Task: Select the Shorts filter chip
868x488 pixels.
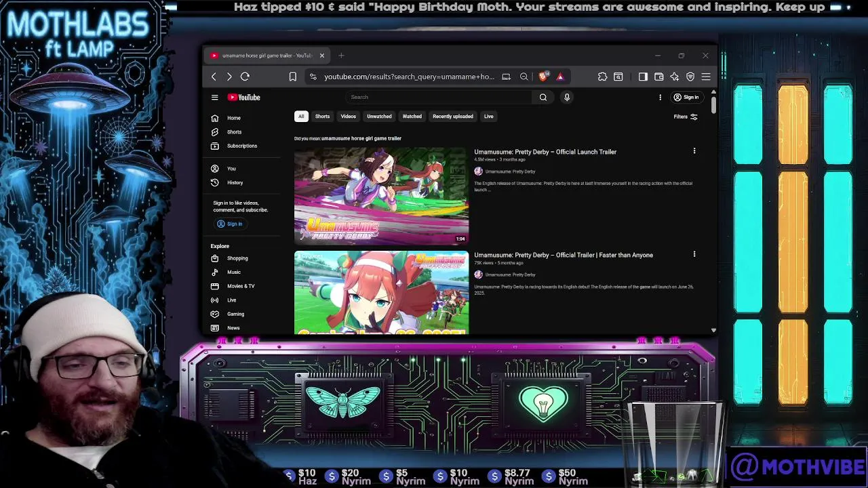Action: click(x=322, y=117)
